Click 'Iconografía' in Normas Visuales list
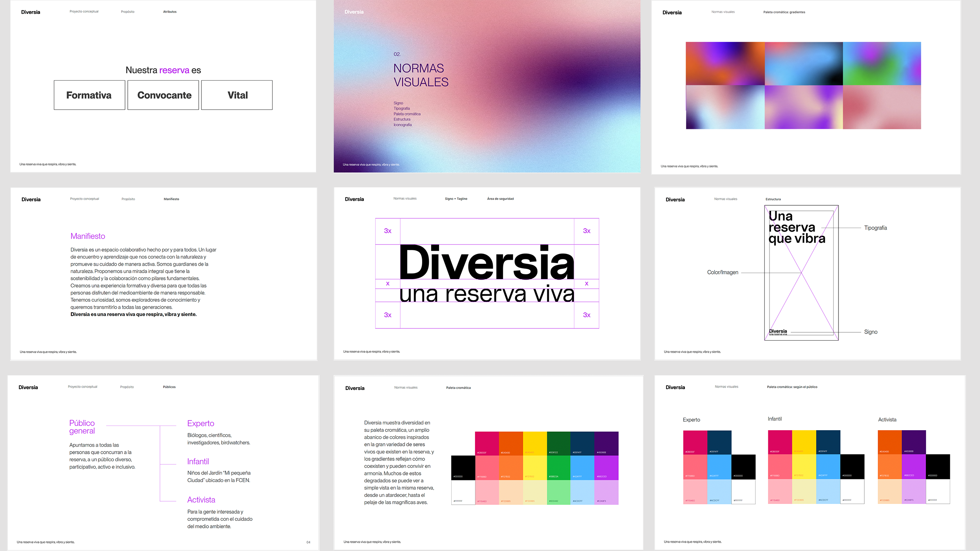Screen dimensions: 980x551 pos(403,125)
